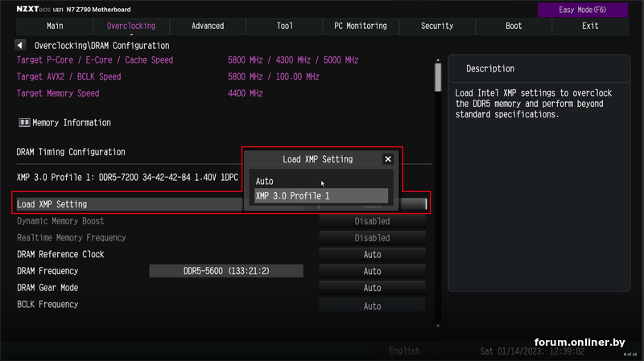Click Dynamic Memory Boost label

point(60,221)
